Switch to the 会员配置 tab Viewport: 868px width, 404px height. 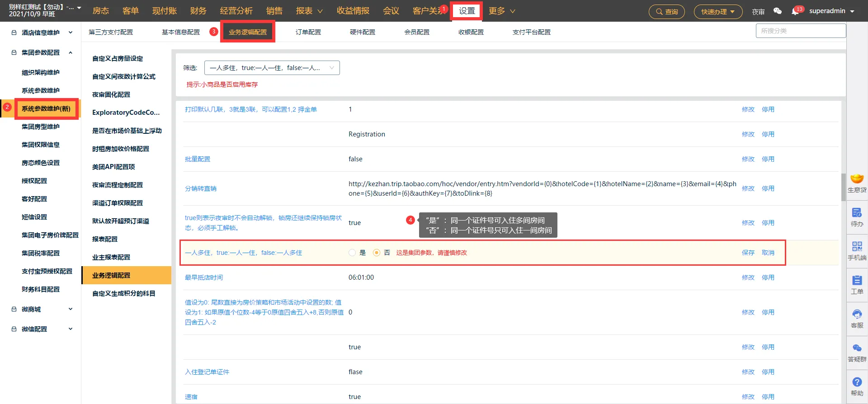click(417, 32)
